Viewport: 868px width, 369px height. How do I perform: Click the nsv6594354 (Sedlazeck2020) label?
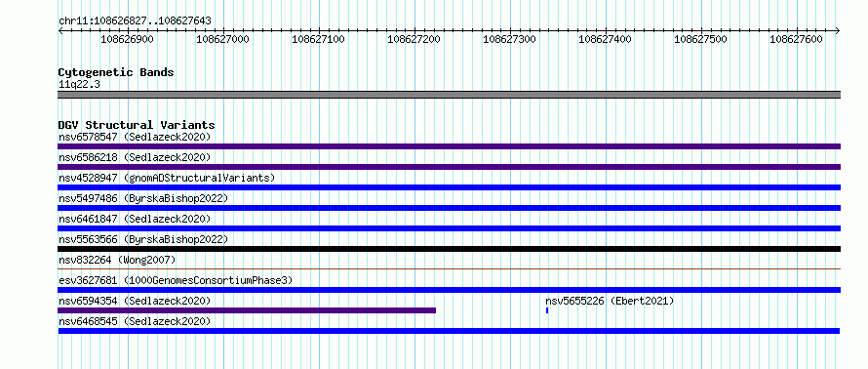[x=135, y=301]
